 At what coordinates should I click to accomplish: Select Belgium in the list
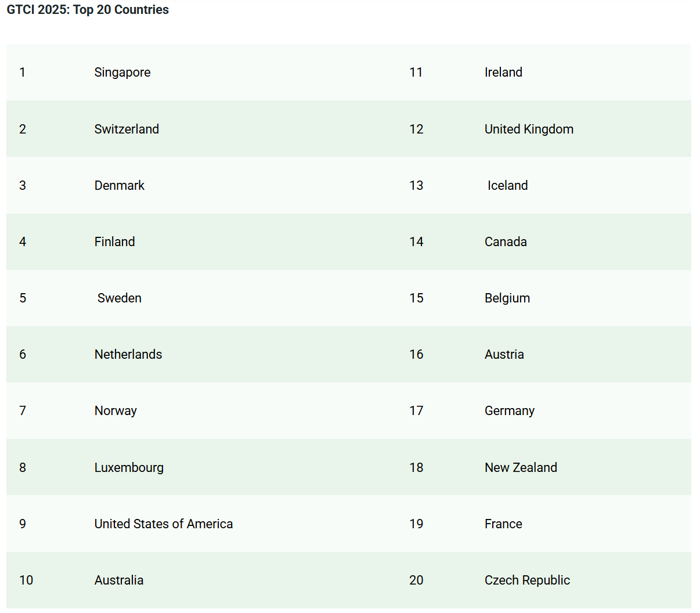pyautogui.click(x=507, y=298)
